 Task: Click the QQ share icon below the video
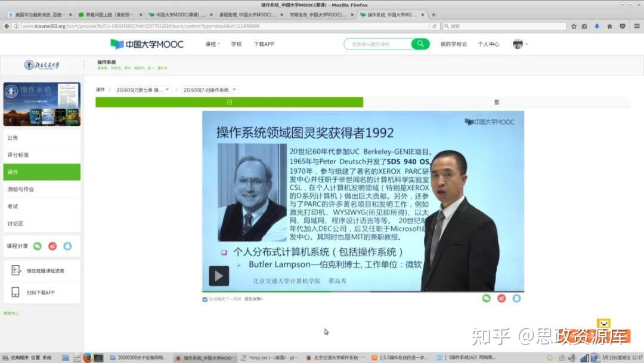click(x=517, y=299)
